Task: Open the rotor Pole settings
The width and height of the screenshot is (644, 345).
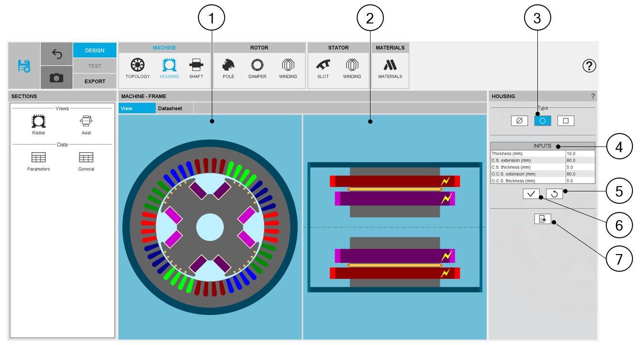Action: [x=229, y=68]
